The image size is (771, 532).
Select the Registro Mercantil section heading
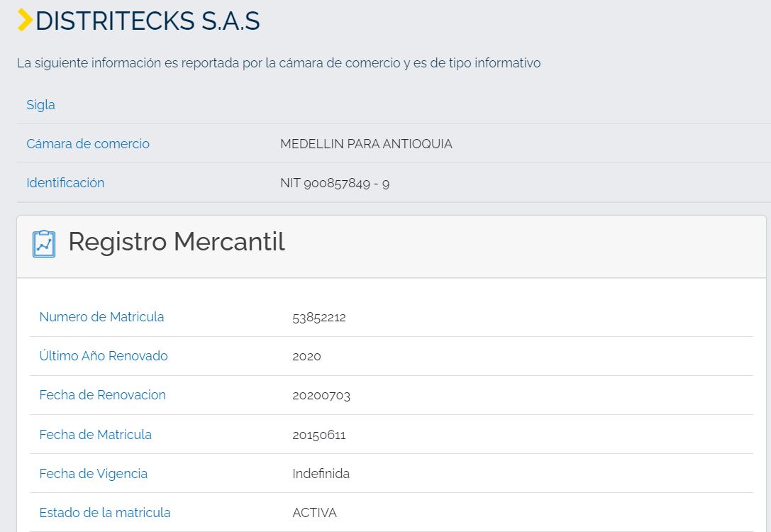coord(176,242)
